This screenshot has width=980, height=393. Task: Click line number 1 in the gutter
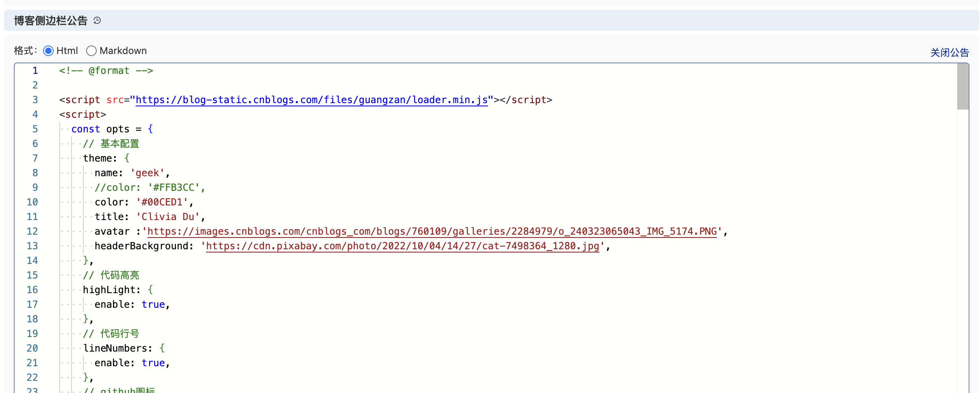[35, 71]
